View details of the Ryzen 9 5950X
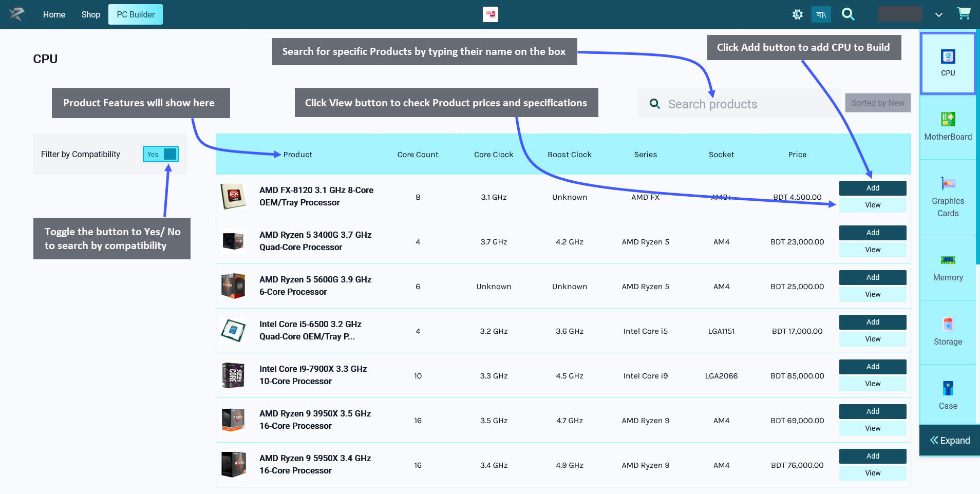Screen dimensions: 980x494 click(873, 473)
